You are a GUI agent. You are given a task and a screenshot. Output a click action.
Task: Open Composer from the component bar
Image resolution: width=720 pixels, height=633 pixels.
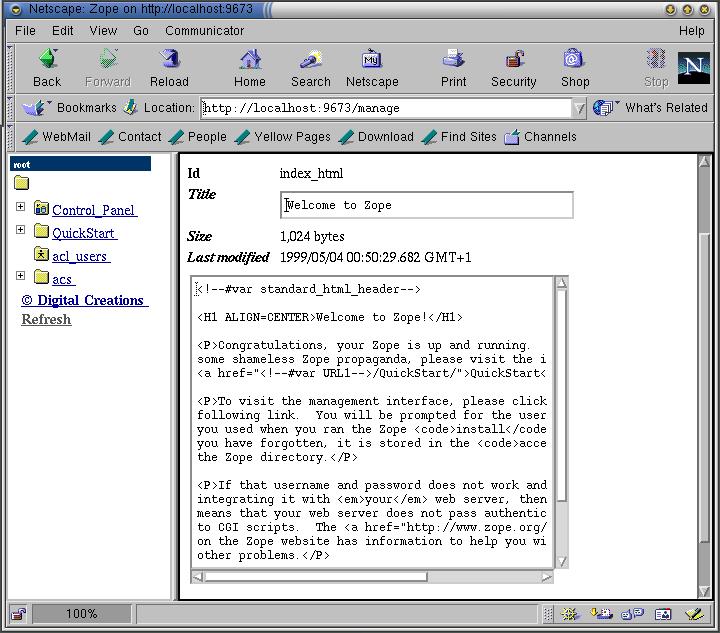tap(694, 614)
